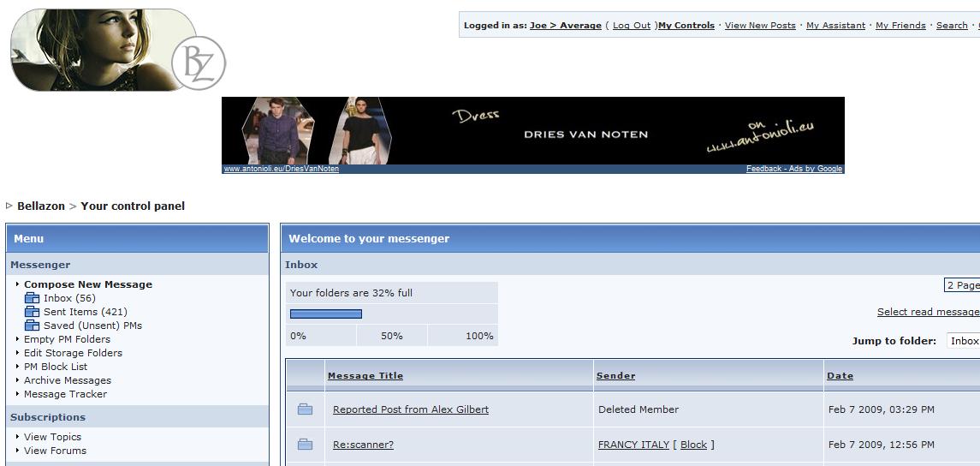This screenshot has height=466, width=980.
Task: Click the Saved PMs folder icon
Action: (32, 326)
